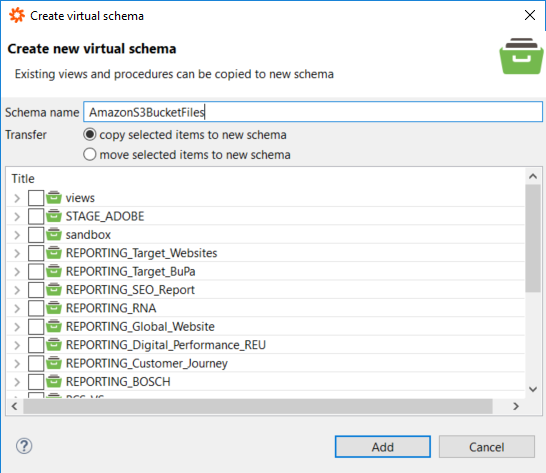Click the Cancel button
The image size is (546, 473).
486,447
